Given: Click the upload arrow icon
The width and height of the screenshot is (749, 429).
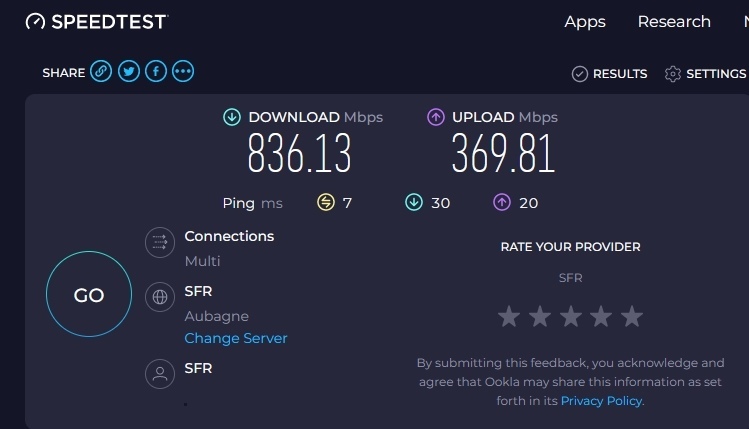Looking at the screenshot, I should coord(436,117).
